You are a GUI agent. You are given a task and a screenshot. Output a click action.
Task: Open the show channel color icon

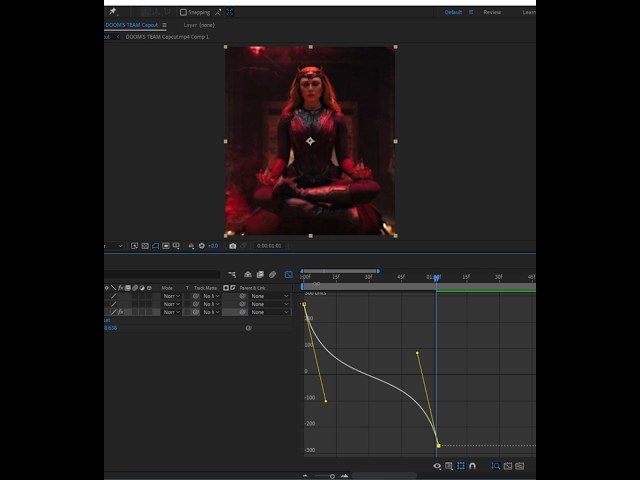[x=191, y=246]
